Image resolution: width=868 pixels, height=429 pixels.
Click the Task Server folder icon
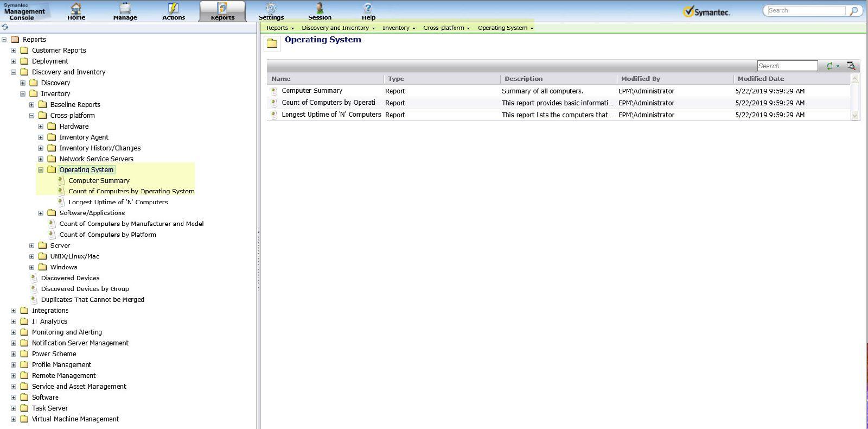point(24,408)
